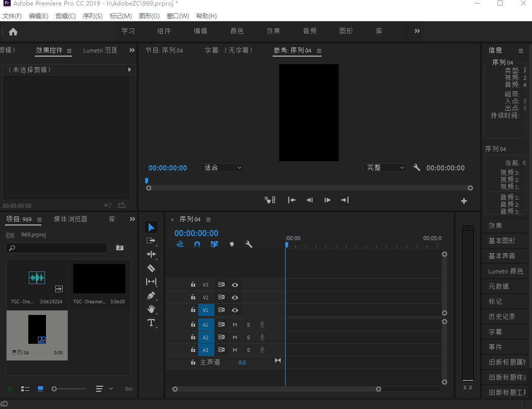Select the Razor tool in toolbar
532x409 pixels.
151,268
